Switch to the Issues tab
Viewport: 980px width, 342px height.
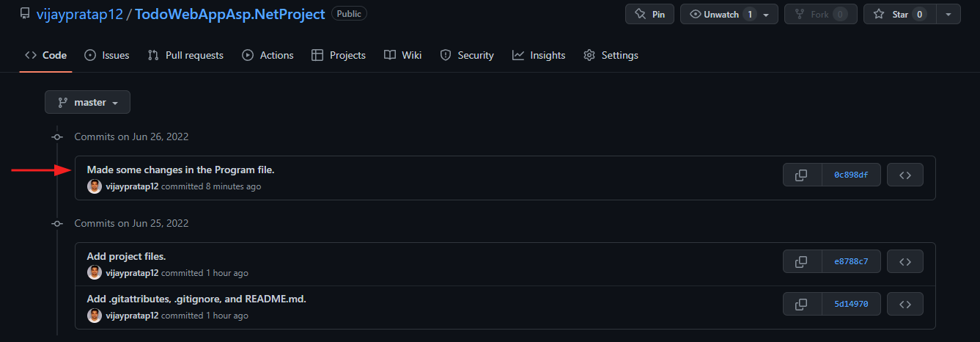107,55
